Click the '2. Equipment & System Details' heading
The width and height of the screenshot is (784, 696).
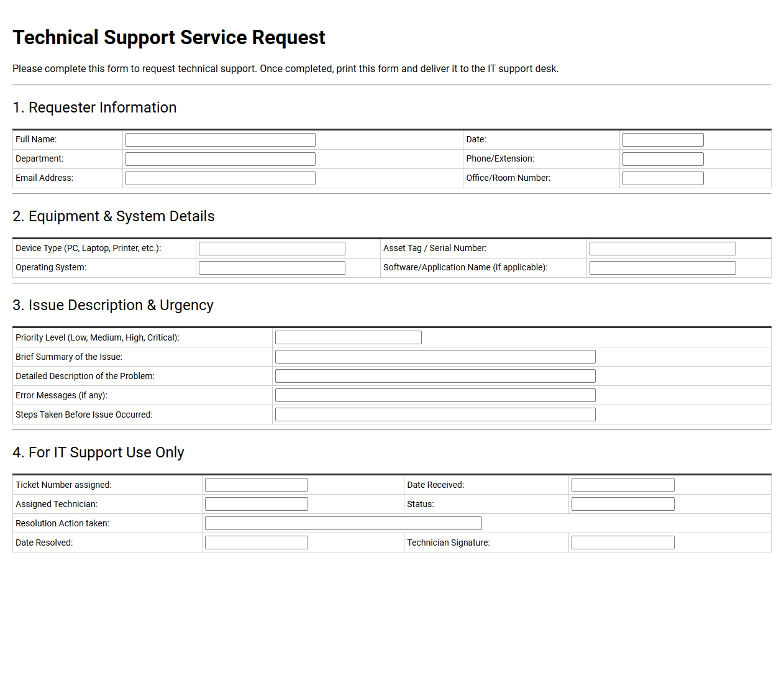[x=114, y=216]
